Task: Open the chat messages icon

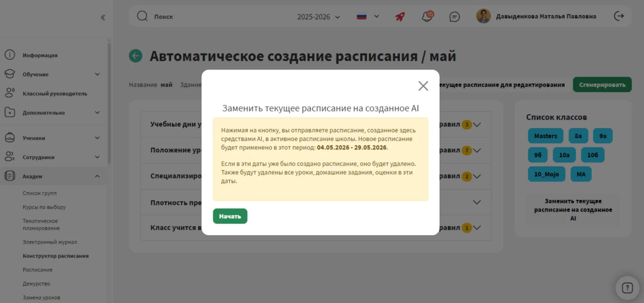Action: (x=454, y=16)
